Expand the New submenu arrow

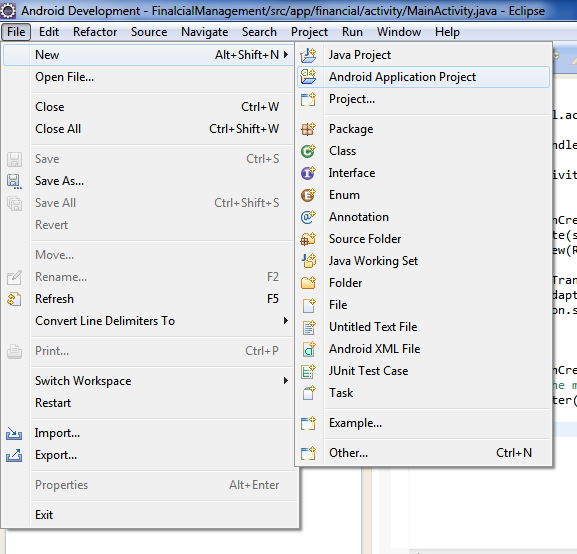(x=286, y=55)
